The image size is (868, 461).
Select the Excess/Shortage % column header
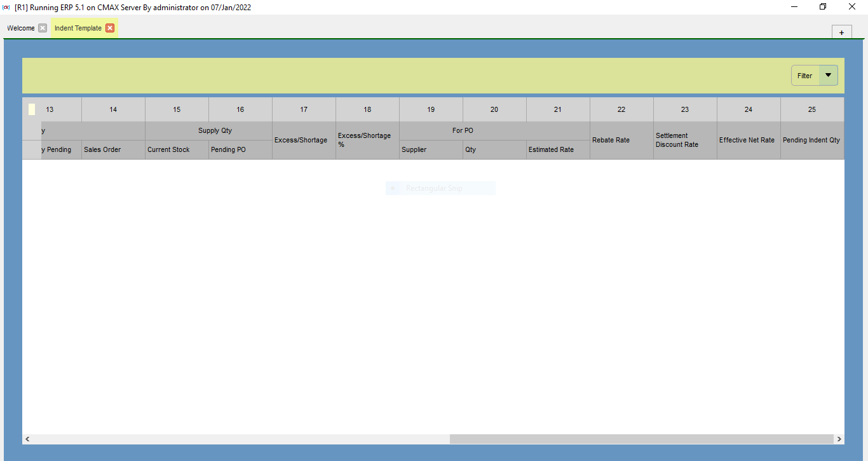(367, 140)
